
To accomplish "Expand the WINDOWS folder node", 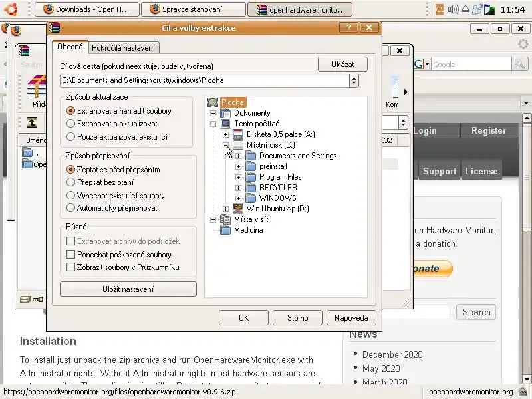I will (x=238, y=198).
